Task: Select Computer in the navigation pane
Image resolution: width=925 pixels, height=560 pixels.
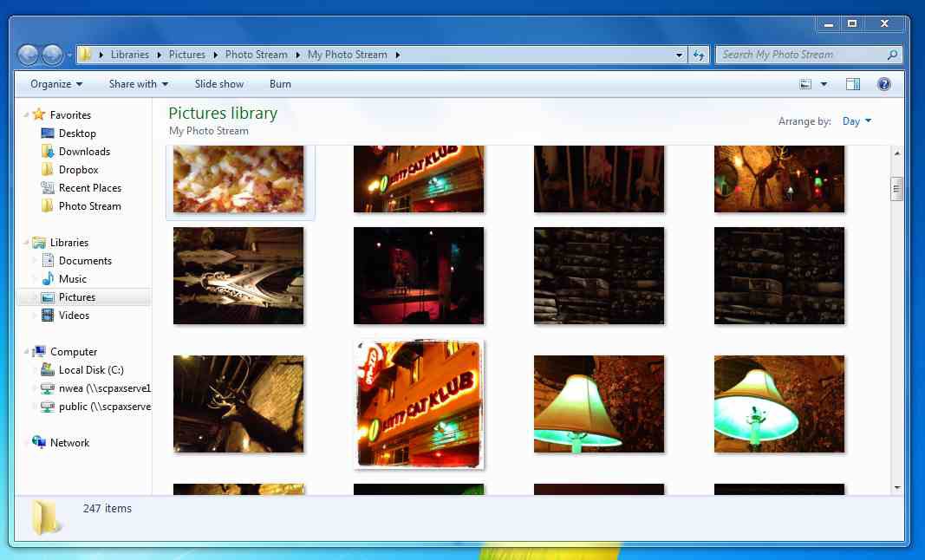Action: point(74,352)
